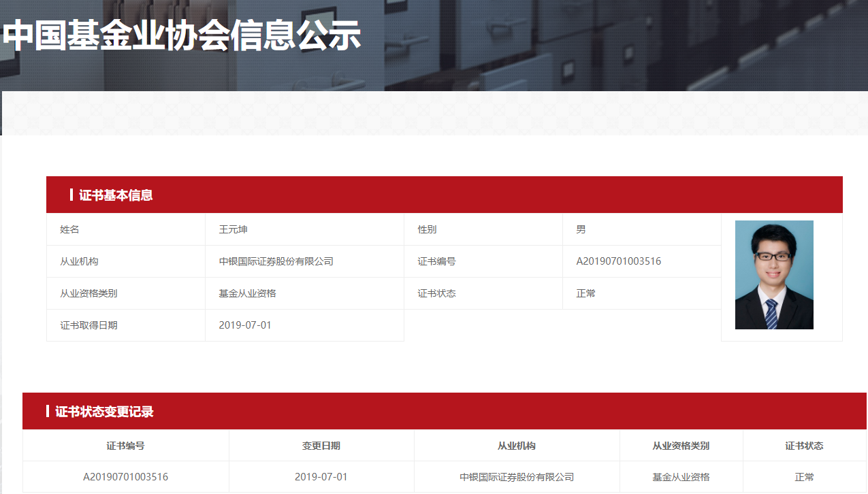Select the 证书状态变更记录 section header
The width and height of the screenshot is (868, 494).
(x=104, y=412)
